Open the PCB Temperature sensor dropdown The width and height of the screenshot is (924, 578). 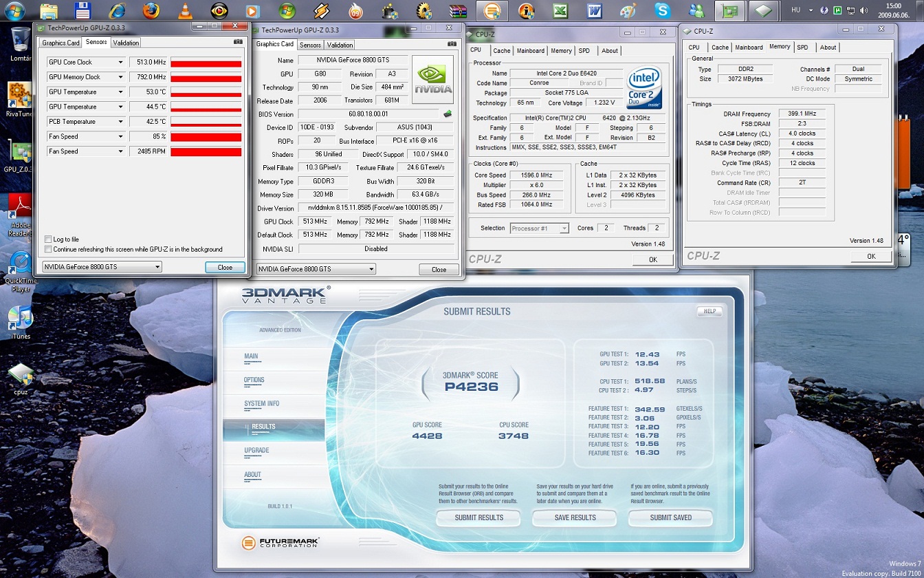tap(120, 122)
